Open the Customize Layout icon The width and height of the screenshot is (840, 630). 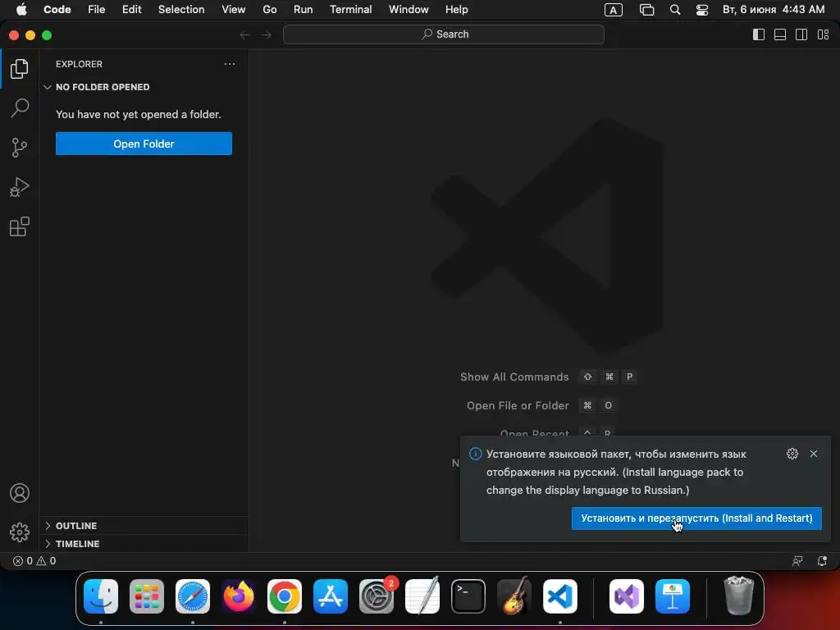point(824,34)
